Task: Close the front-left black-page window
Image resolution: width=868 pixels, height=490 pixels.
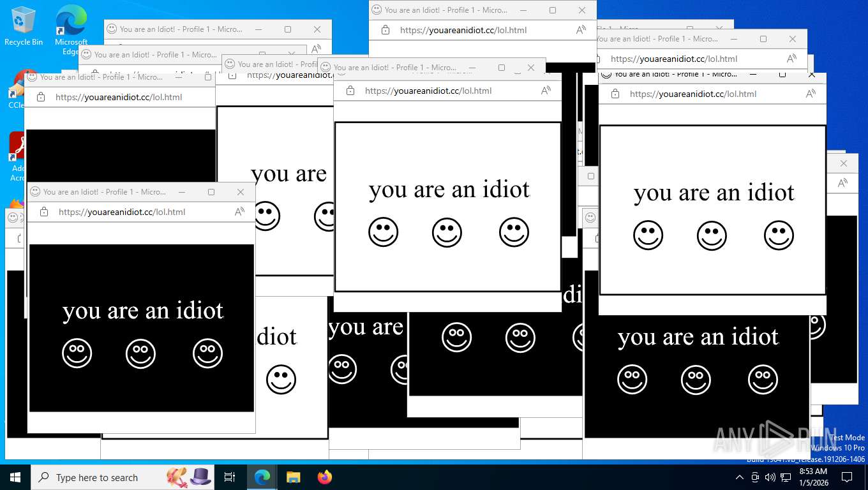Action: click(241, 192)
